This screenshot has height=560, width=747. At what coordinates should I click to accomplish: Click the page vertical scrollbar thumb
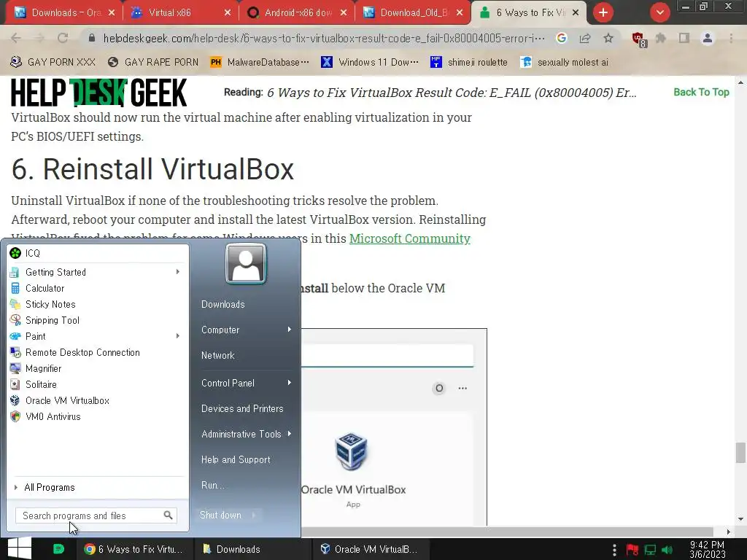coord(740,452)
